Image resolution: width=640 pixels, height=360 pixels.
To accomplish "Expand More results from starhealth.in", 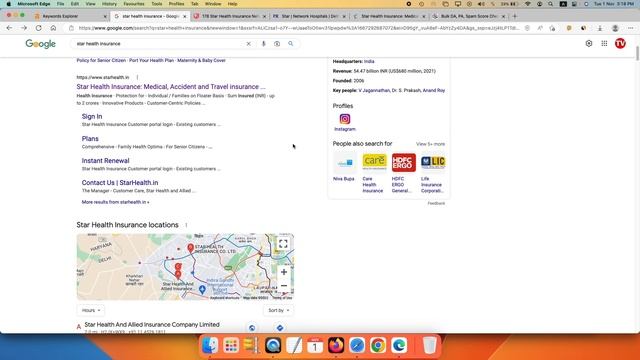I will (x=116, y=202).
